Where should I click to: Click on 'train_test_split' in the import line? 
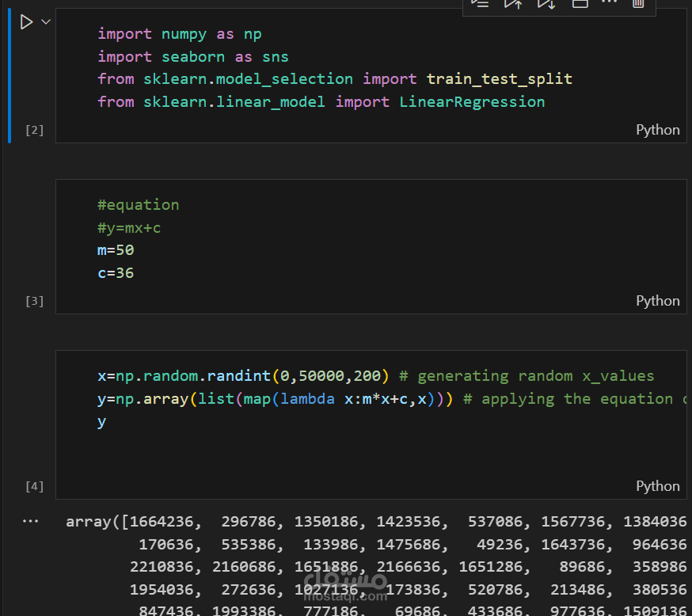pos(499,79)
